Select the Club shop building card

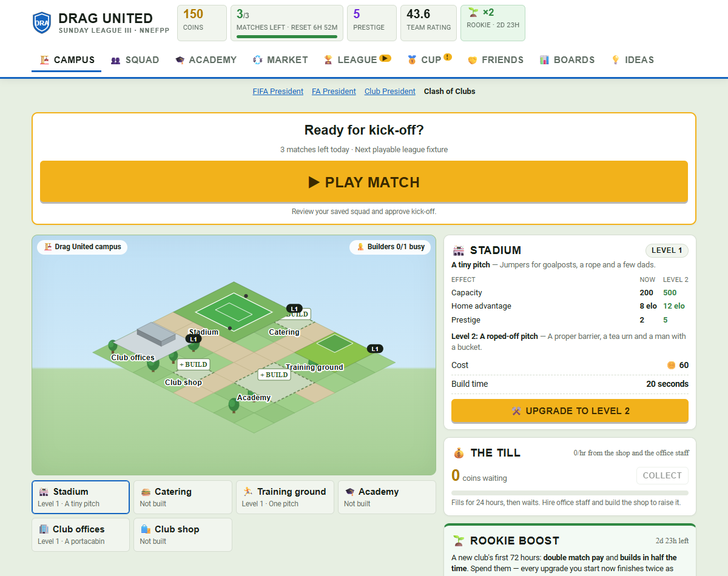coord(183,535)
